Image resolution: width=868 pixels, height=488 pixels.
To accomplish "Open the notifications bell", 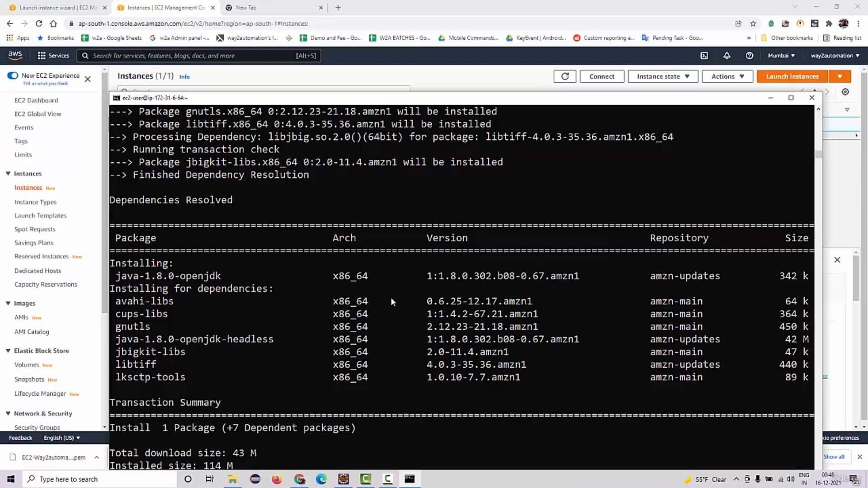I will 726,56.
